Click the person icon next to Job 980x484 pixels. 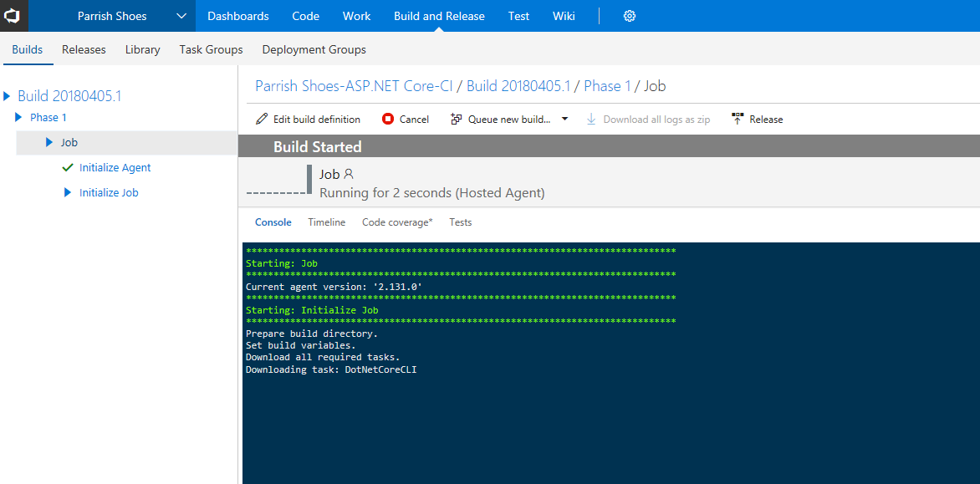tap(349, 174)
